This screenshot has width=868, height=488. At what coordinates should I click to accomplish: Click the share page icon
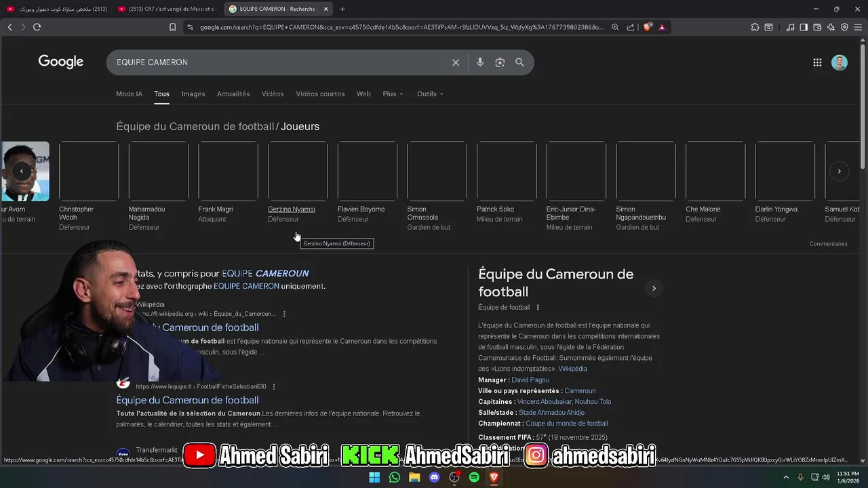pos(631,27)
